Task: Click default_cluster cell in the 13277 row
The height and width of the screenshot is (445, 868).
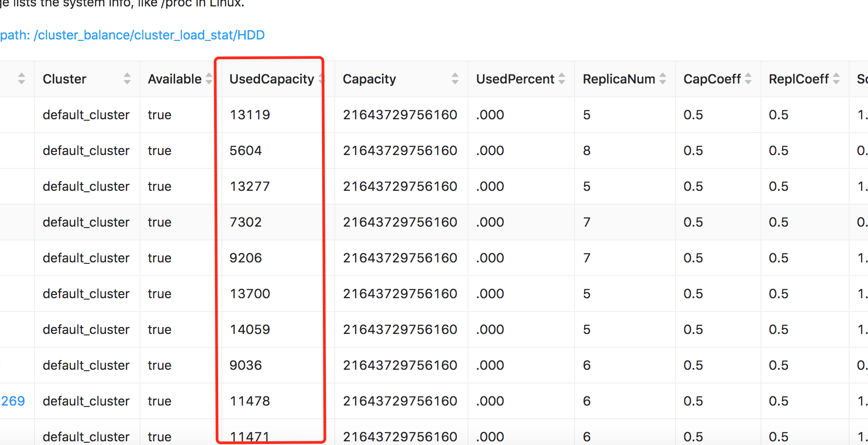Action: tap(86, 186)
